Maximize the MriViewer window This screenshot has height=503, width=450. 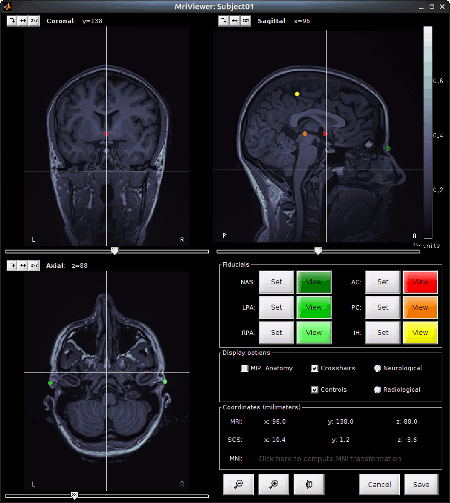tap(432, 6)
